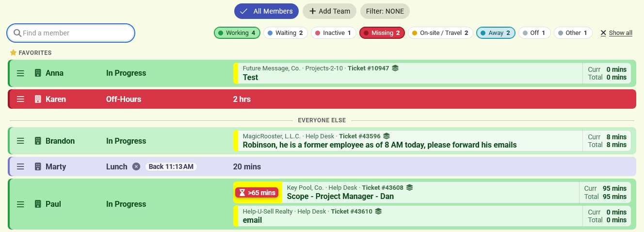Click the Back 11:13 AM badge for Marty
This screenshot has width=644, height=232.
(171, 166)
